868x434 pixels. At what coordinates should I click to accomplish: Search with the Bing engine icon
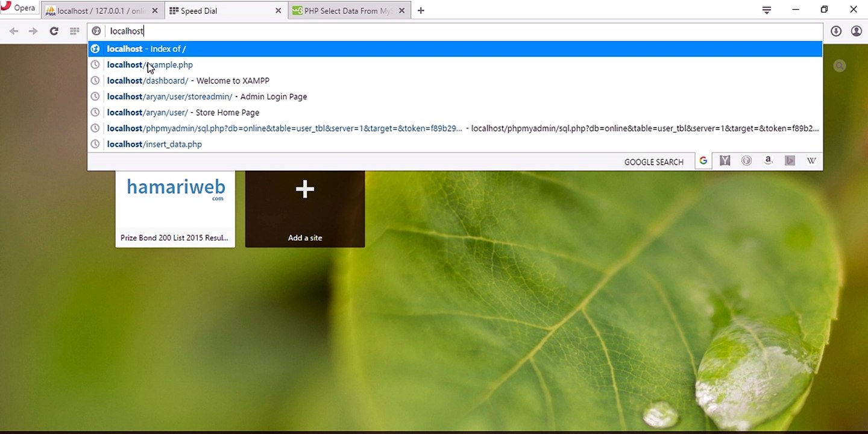tap(790, 161)
